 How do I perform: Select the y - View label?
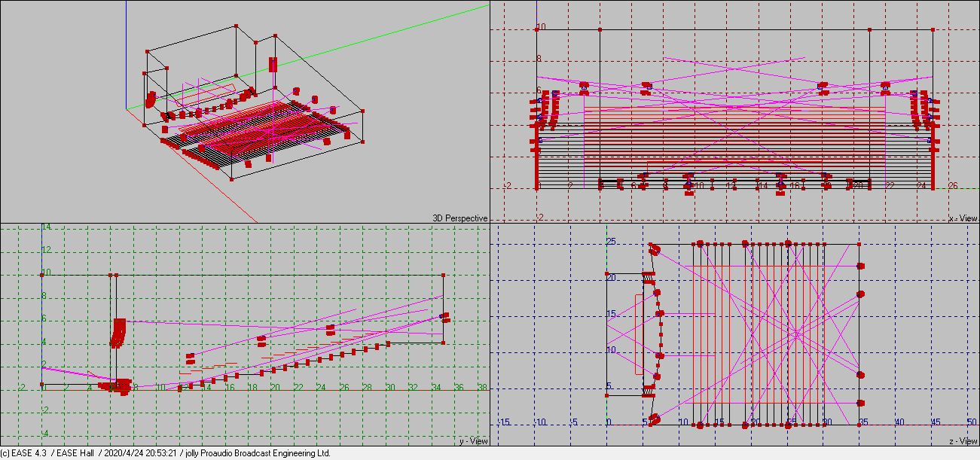click(473, 441)
